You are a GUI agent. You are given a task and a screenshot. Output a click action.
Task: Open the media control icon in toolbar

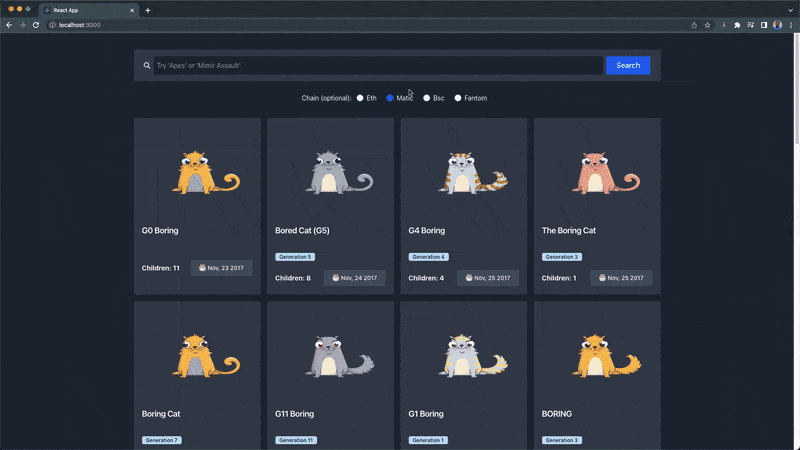pos(751,25)
